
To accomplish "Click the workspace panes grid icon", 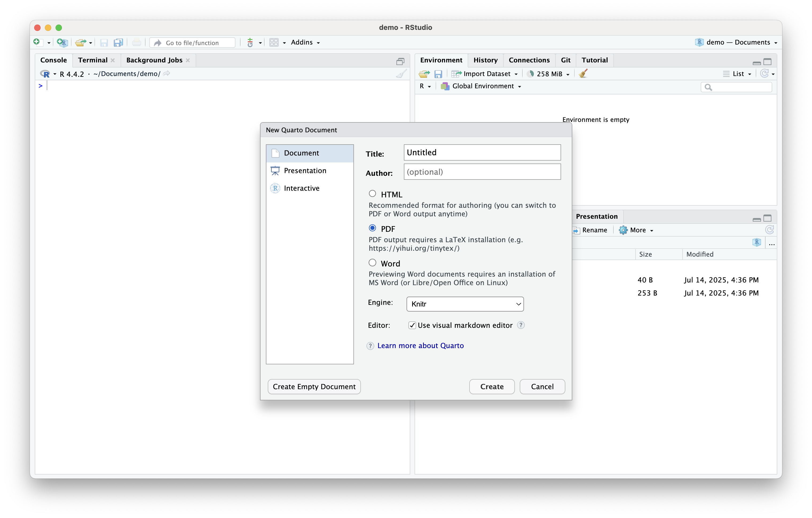I will tap(274, 42).
